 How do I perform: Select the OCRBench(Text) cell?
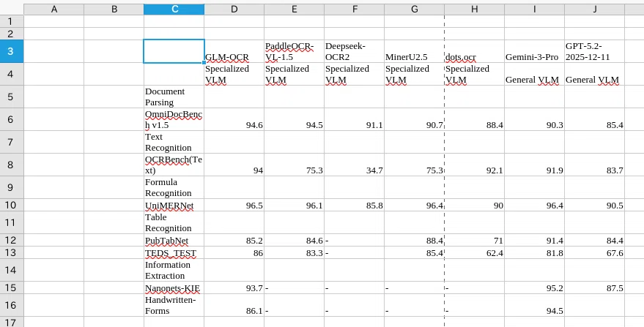(174, 165)
